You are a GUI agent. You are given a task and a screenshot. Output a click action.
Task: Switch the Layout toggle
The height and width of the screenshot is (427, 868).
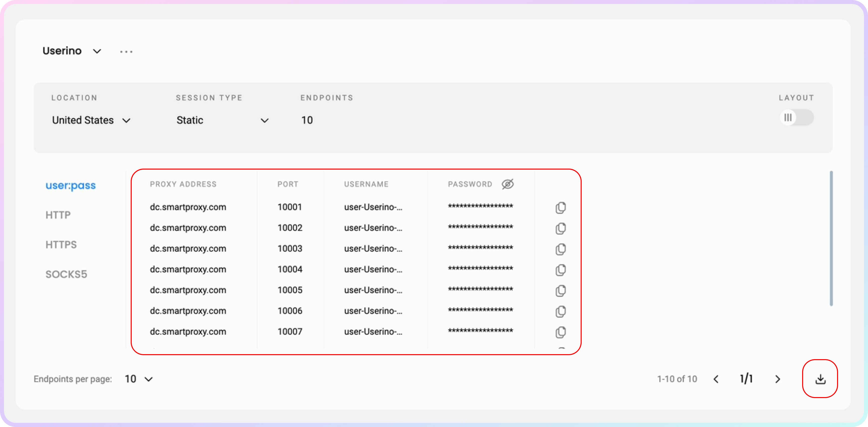coord(797,118)
